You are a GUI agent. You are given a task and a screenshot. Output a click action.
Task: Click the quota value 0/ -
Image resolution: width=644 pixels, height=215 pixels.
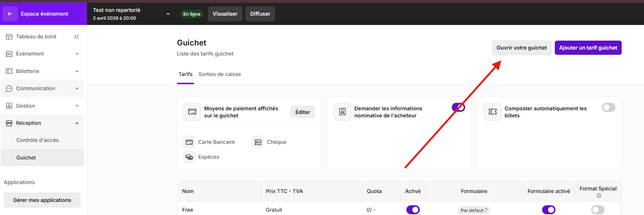coord(371,210)
